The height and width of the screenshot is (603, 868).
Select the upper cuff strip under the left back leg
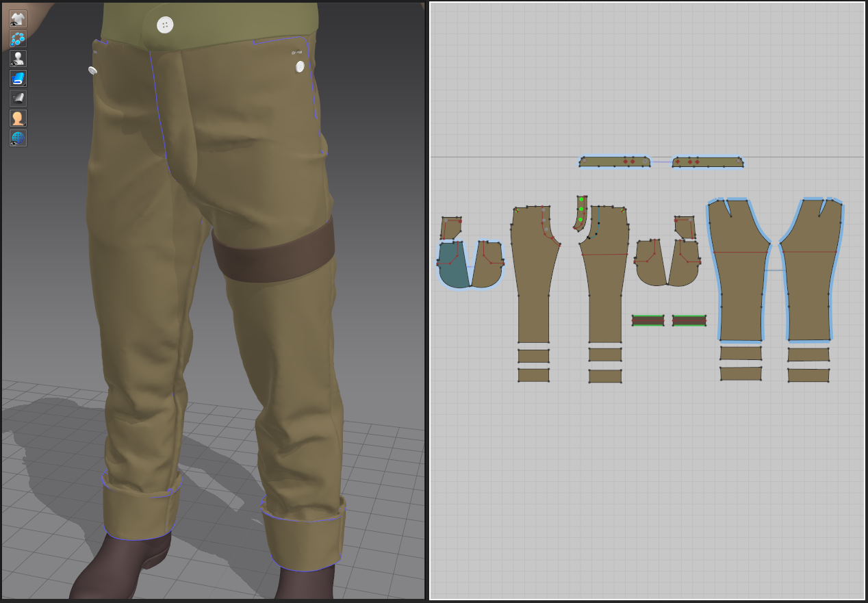point(741,353)
